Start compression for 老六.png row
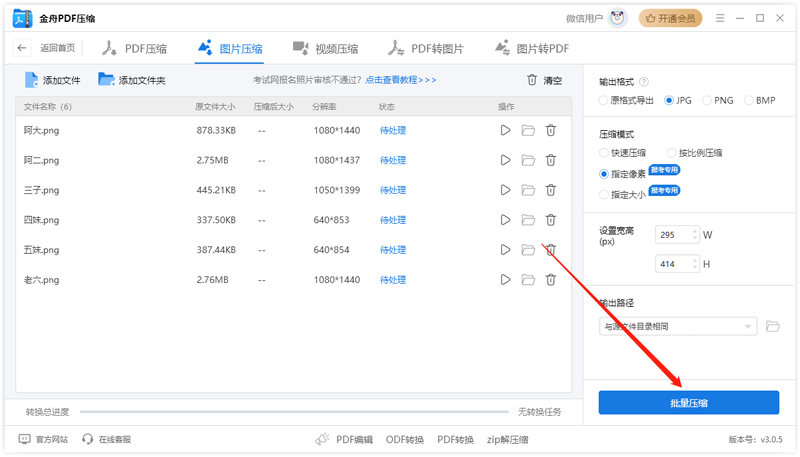The width and height of the screenshot is (800, 457). [505, 280]
